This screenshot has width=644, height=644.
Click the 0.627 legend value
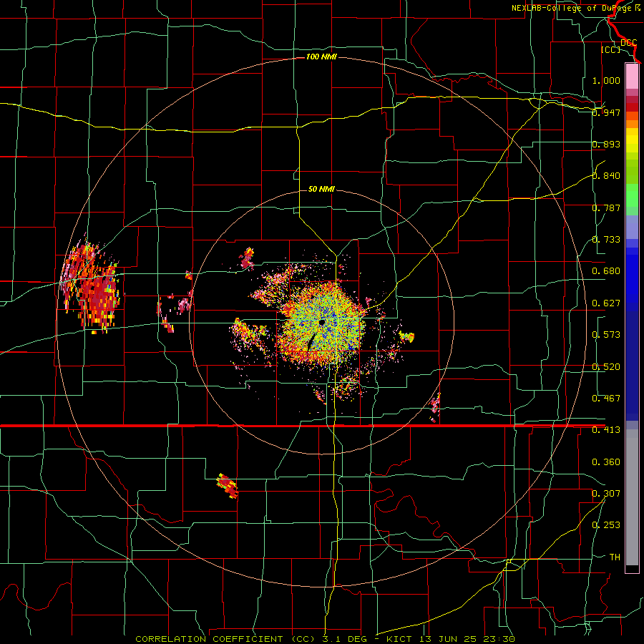point(606,303)
